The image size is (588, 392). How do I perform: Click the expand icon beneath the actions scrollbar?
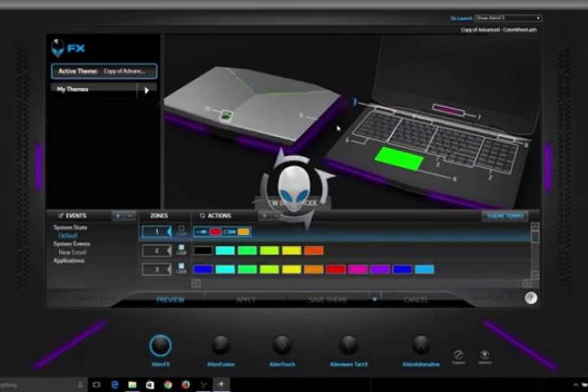coord(527,283)
